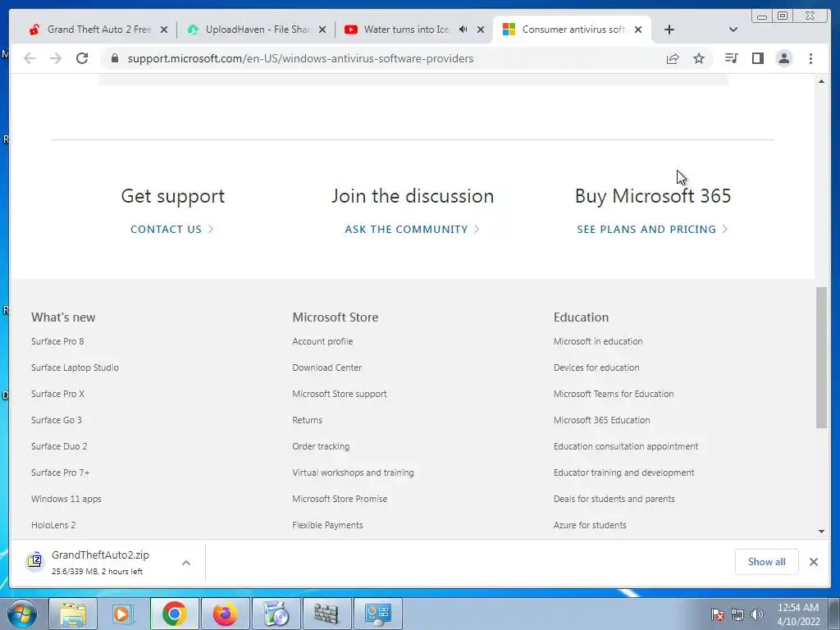Open the Ask the Community link

pos(412,230)
